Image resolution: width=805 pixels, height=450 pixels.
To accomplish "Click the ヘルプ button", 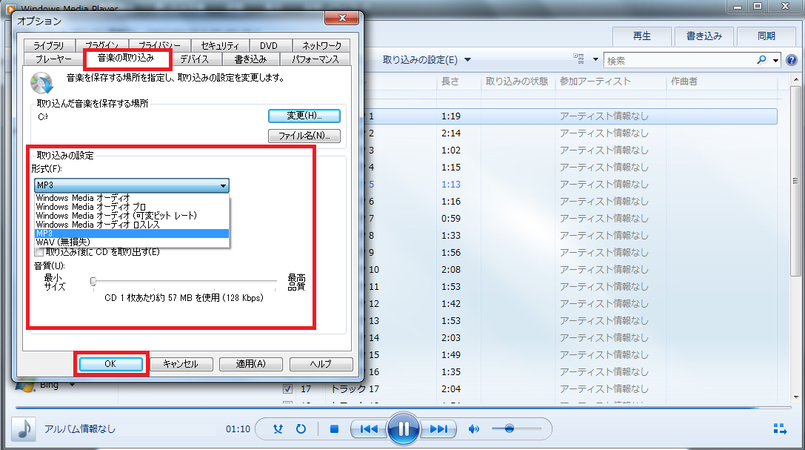I will (320, 364).
